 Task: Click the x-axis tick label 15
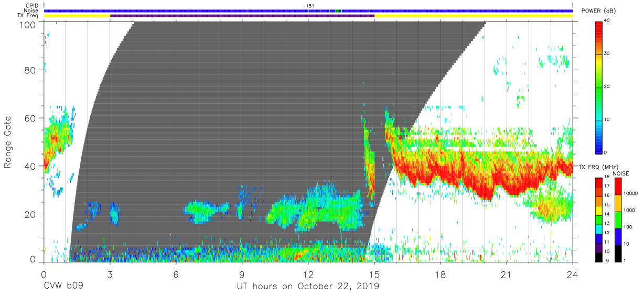374,274
